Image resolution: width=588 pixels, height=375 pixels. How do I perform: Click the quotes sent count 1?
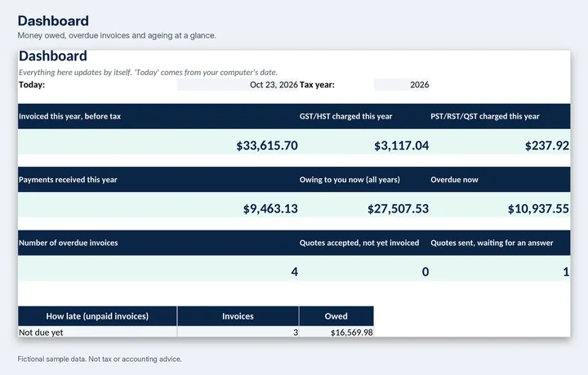click(566, 272)
